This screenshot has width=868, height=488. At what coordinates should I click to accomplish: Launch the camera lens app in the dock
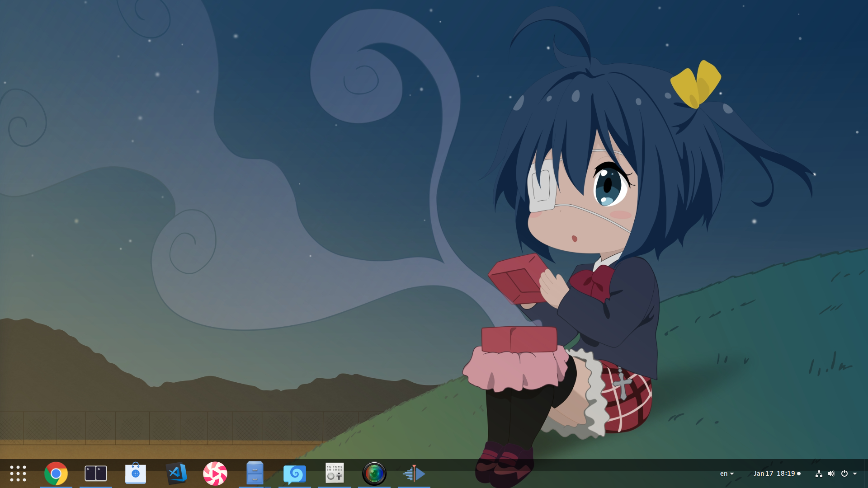[374, 474]
